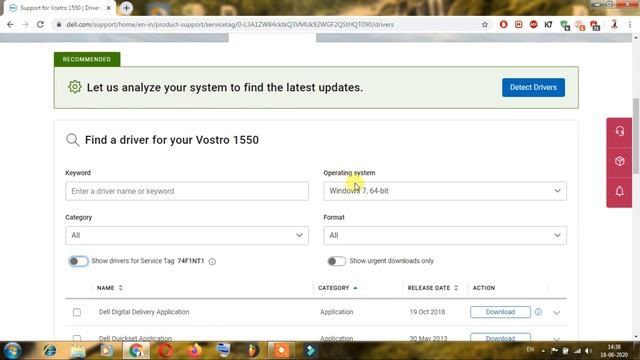Viewport: 640px width, 360px height.
Task: Open Contact Support headset icon in sidebar
Action: click(x=619, y=131)
